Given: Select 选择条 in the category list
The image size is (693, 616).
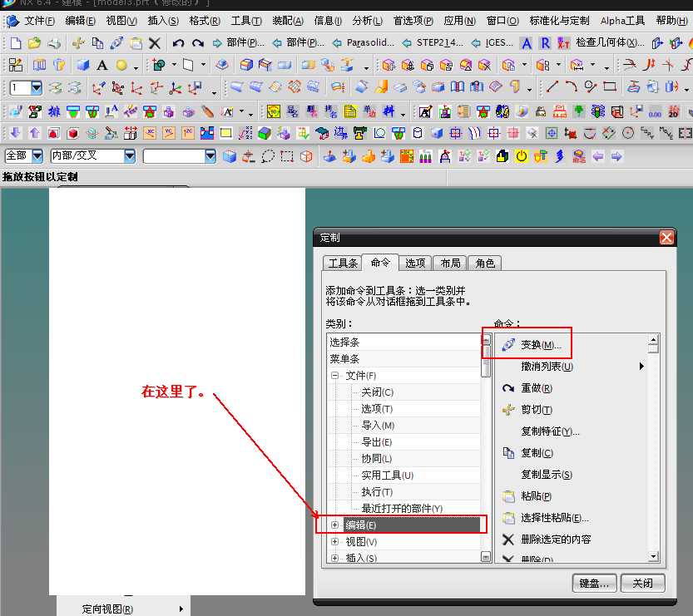Looking at the screenshot, I should tap(403, 342).
